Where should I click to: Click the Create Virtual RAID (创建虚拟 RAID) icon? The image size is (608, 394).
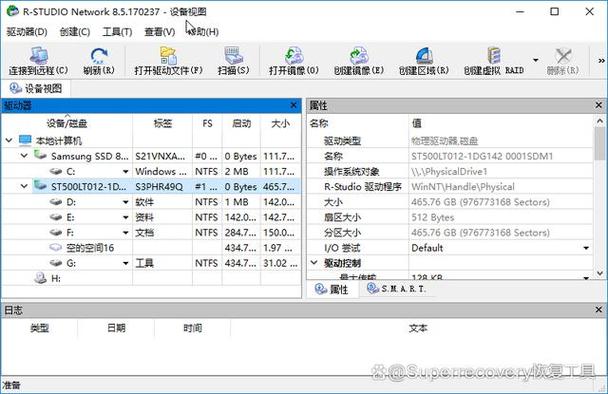[x=494, y=56]
